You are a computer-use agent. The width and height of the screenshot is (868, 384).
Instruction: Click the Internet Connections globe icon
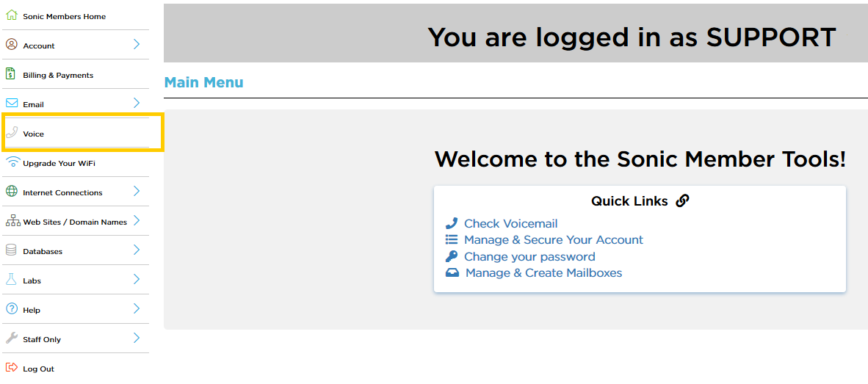(11, 192)
